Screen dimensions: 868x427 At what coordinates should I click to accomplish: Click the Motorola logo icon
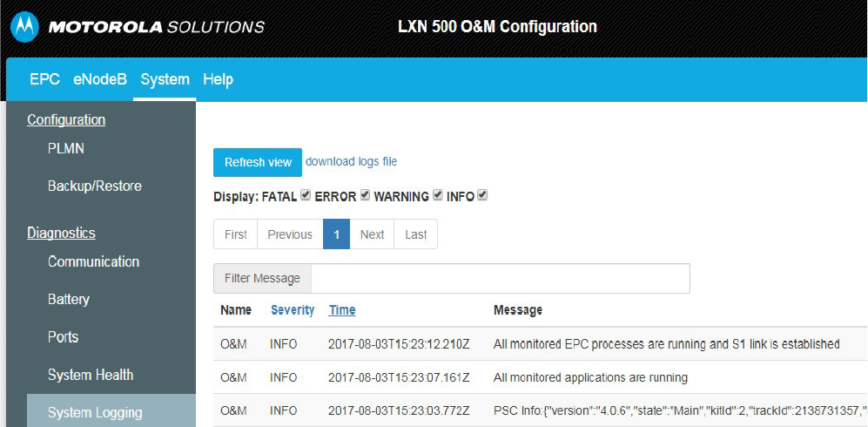pos(24,27)
